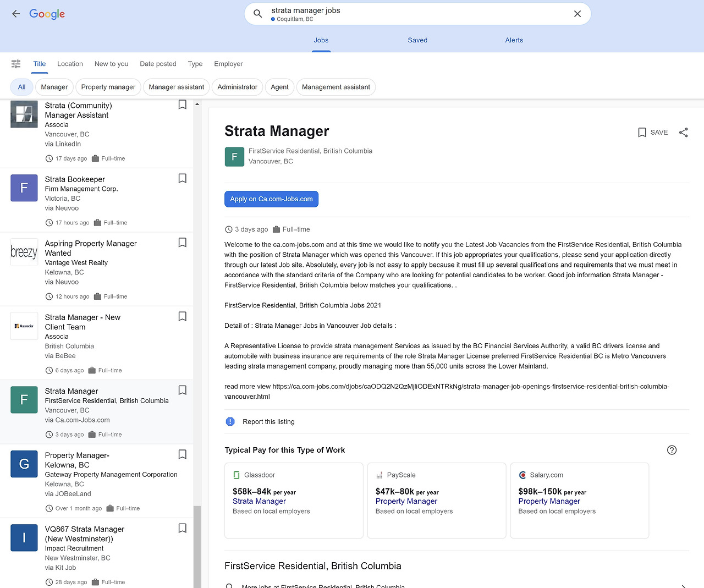Screen dimensions: 704x588
Task: Open Strata Bookeeper job listing title
Action: tap(75, 179)
